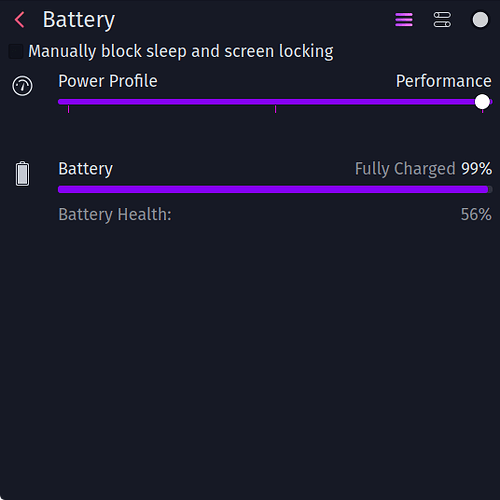This screenshot has width=500, height=500.
Task: Click the Power Profile slider handle
Action: pos(482,102)
